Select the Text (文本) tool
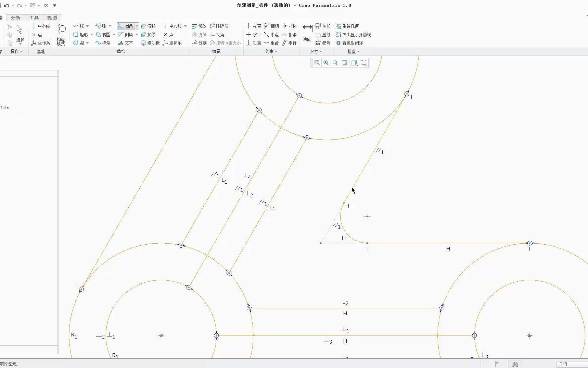The width and height of the screenshot is (588, 368). tap(126, 42)
